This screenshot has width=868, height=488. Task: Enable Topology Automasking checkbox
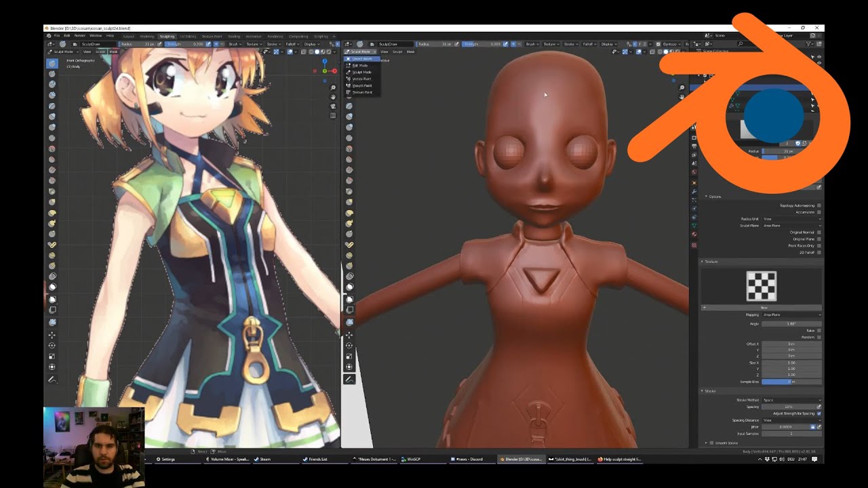pyautogui.click(x=819, y=205)
